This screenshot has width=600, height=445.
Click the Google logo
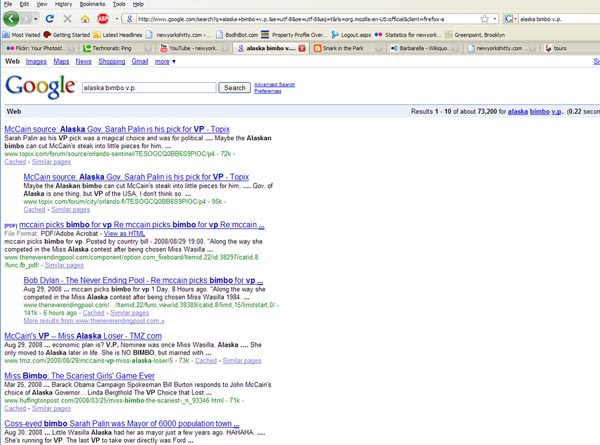pyautogui.click(x=39, y=87)
